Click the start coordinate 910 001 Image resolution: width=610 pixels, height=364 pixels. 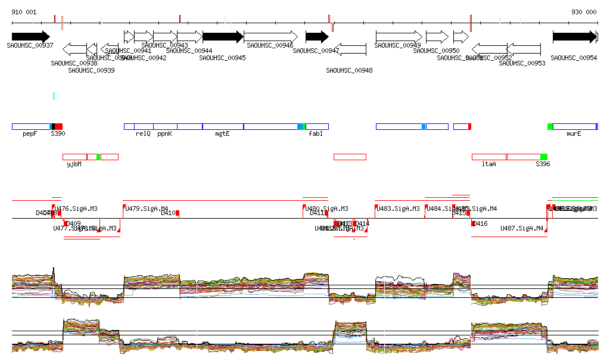tap(24, 12)
